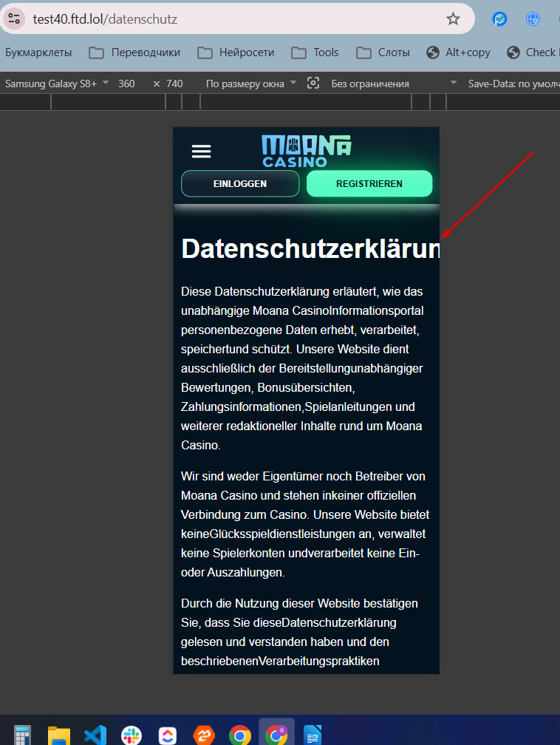Open the calculator app in taskbar
The image size is (560, 745).
pyautogui.click(x=22, y=735)
